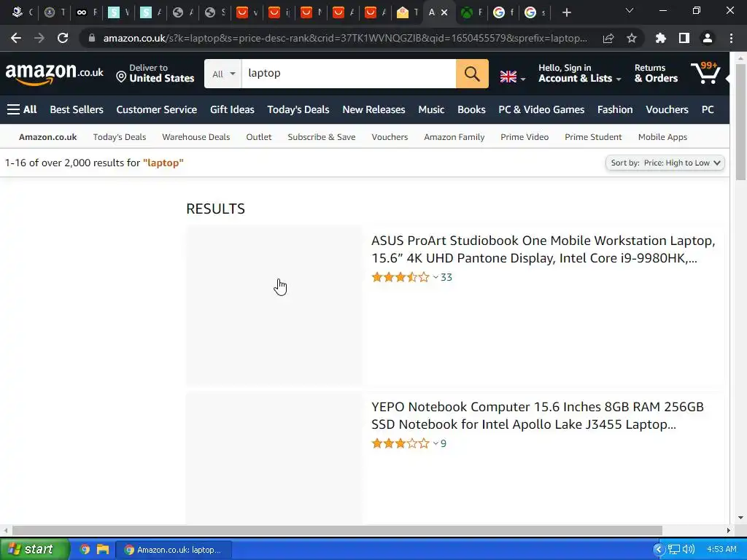
Task: Open the Sort by dropdown
Action: 665,163
